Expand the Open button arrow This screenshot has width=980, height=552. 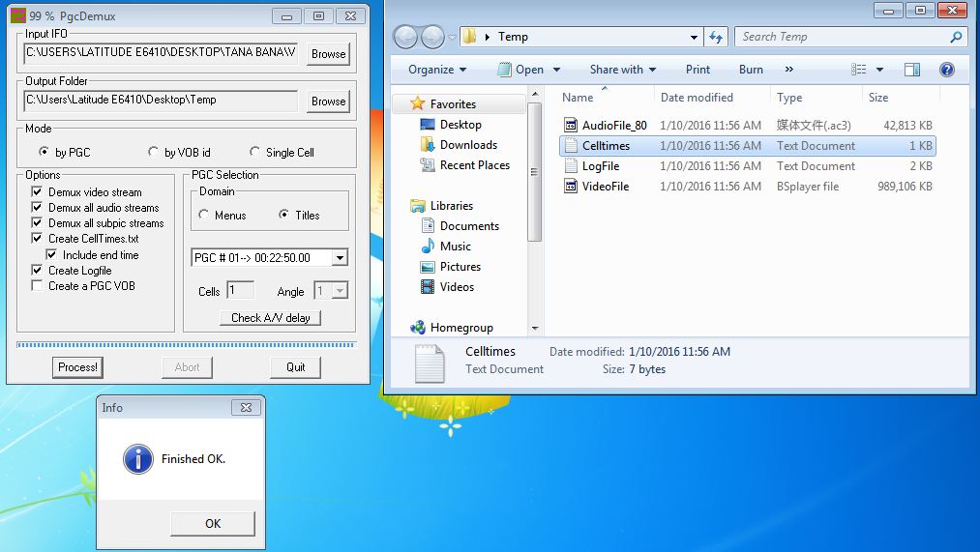556,70
